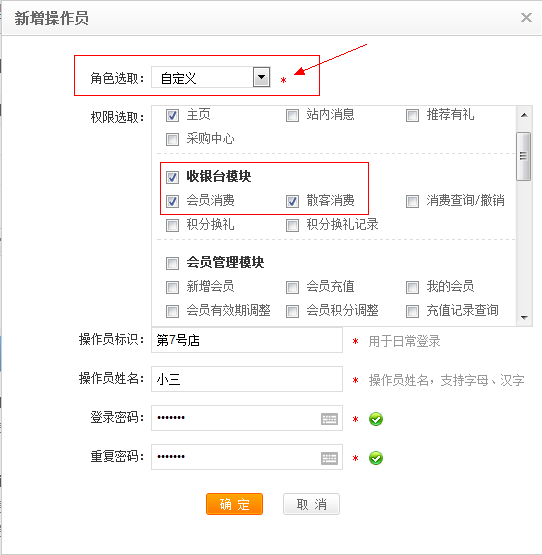Viewport: 542px width, 555px height.
Task: Check the 会员管理模块 checkbox
Action: point(172,263)
